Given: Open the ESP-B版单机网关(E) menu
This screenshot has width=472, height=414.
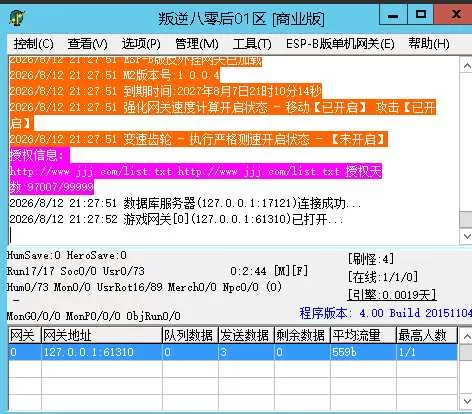Looking at the screenshot, I should [x=340, y=44].
